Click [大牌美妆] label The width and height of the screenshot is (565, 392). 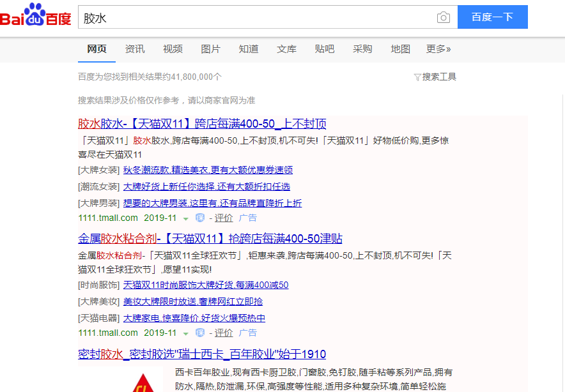[98, 301]
